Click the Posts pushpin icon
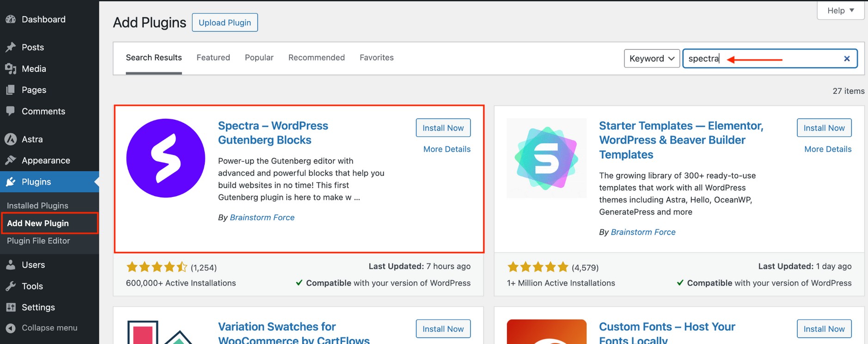868x344 pixels. [11, 47]
